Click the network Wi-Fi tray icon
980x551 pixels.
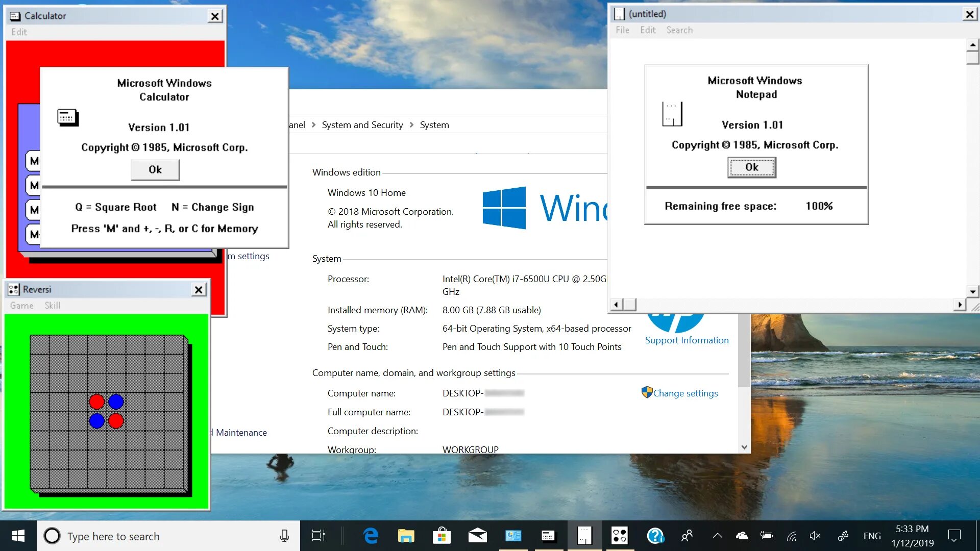[x=791, y=536]
